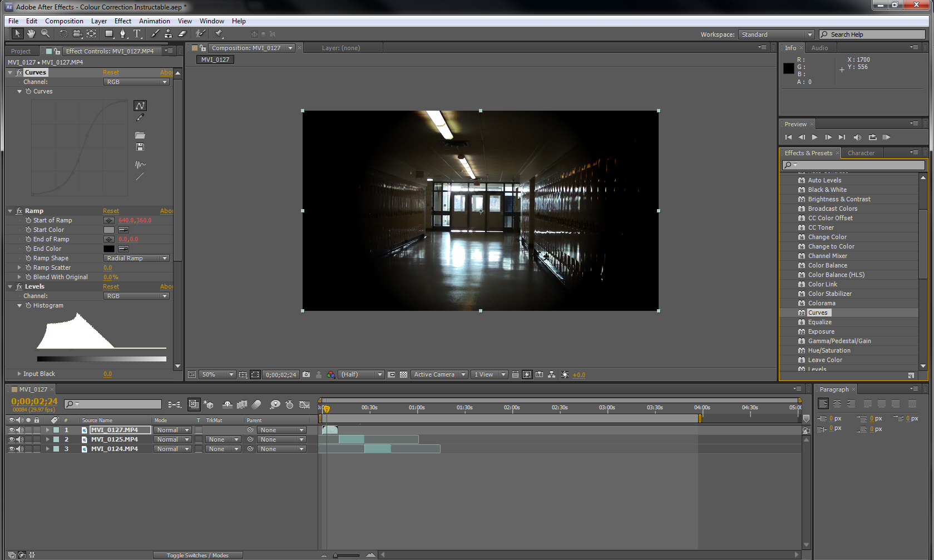This screenshot has height=560, width=934.
Task: Select the Rotation tool
Action: [63, 34]
